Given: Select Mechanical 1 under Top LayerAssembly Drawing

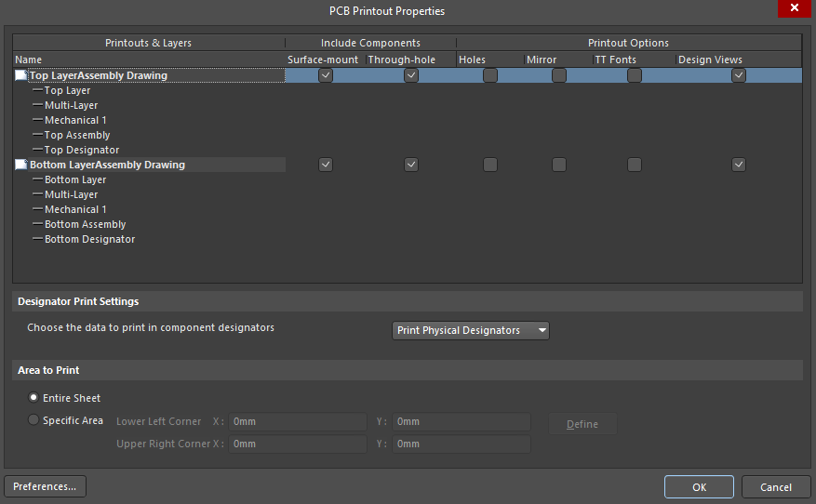Looking at the screenshot, I should click(75, 120).
